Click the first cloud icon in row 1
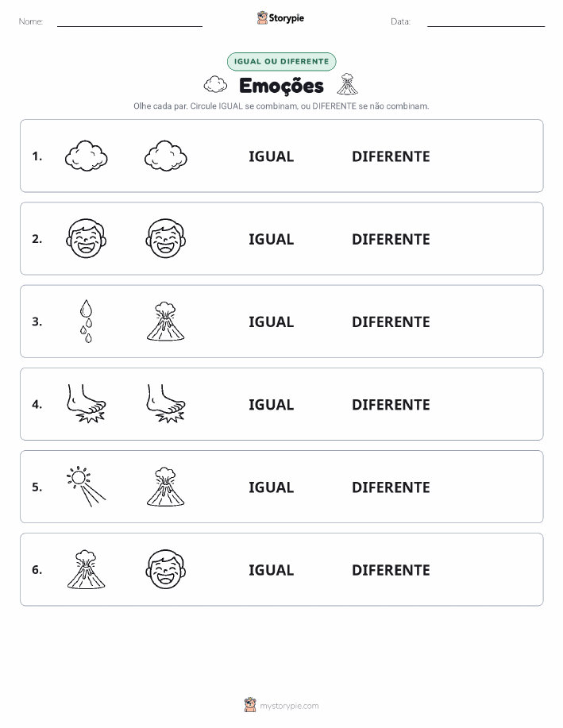563x728 pixels. pos(87,156)
